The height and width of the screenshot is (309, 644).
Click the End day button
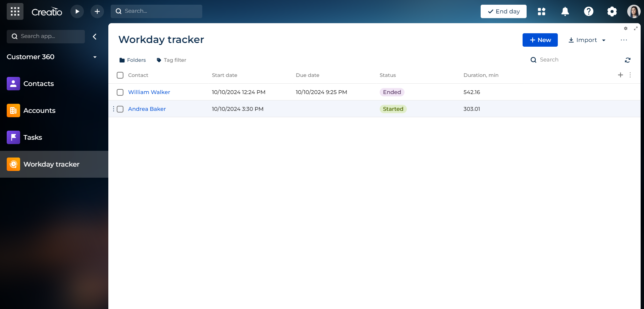coord(503,11)
